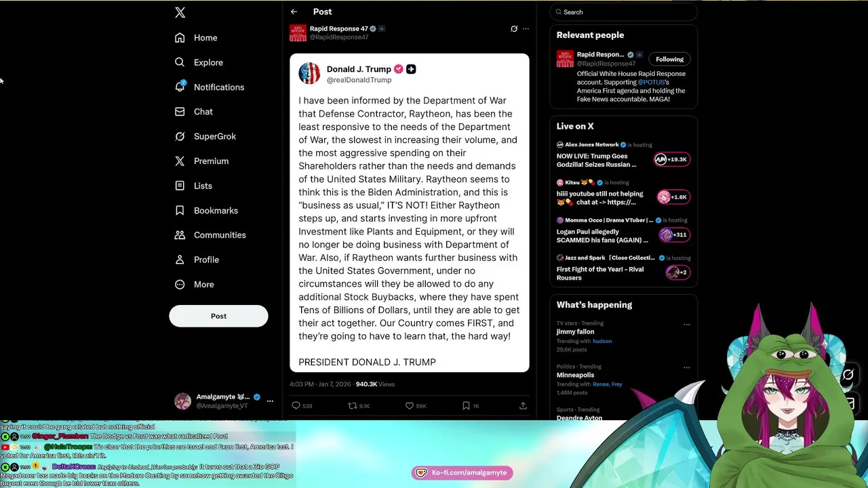Click the white Post button
The image size is (868, 488).
pos(218,316)
